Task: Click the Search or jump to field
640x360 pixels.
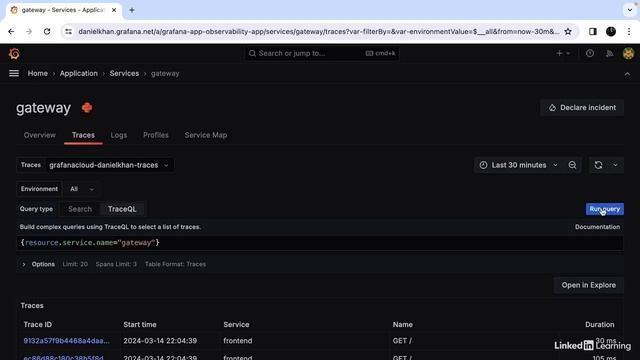Action: [x=322, y=53]
